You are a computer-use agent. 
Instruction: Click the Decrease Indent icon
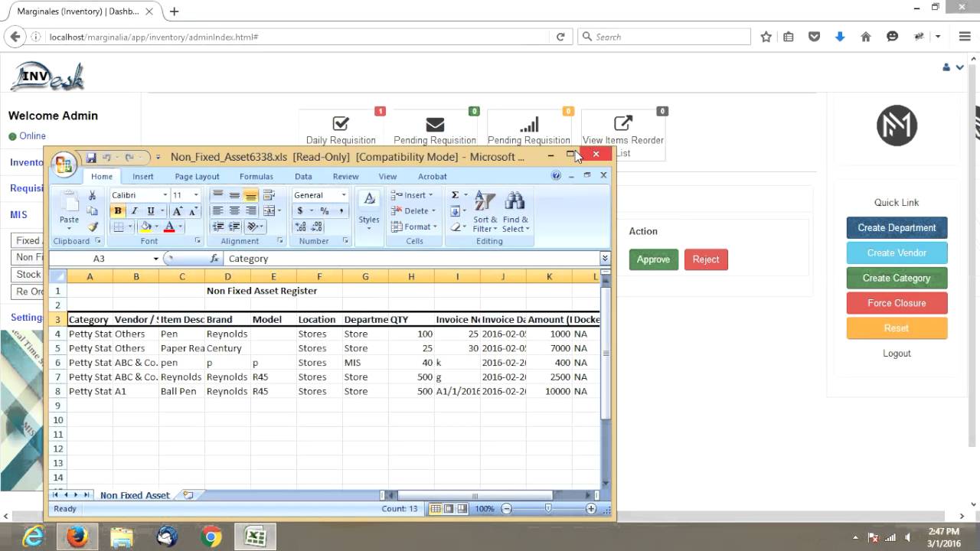(217, 227)
